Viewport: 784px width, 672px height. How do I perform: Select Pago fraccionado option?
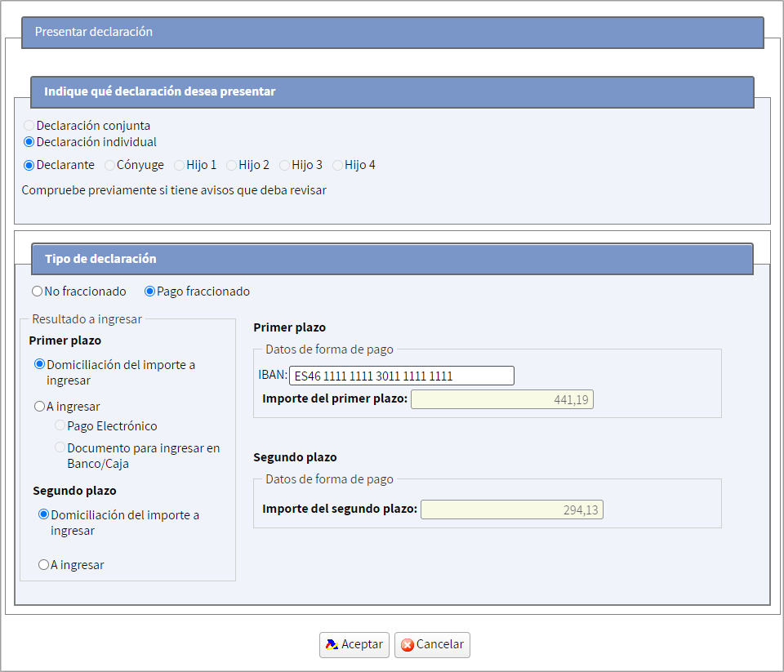click(x=149, y=291)
